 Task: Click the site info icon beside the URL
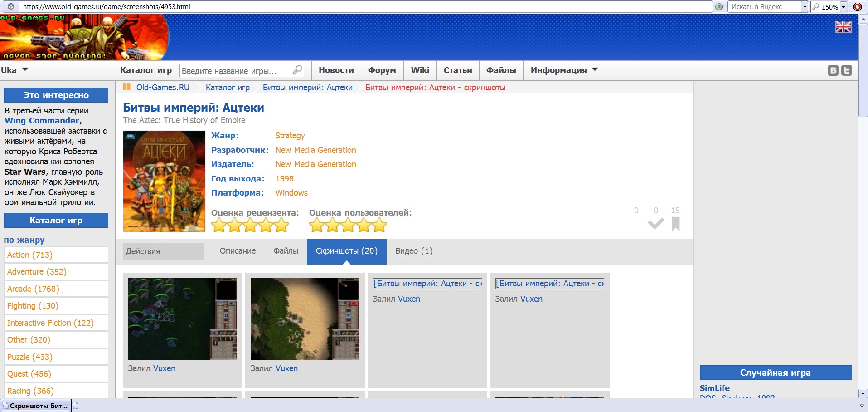pos(11,6)
